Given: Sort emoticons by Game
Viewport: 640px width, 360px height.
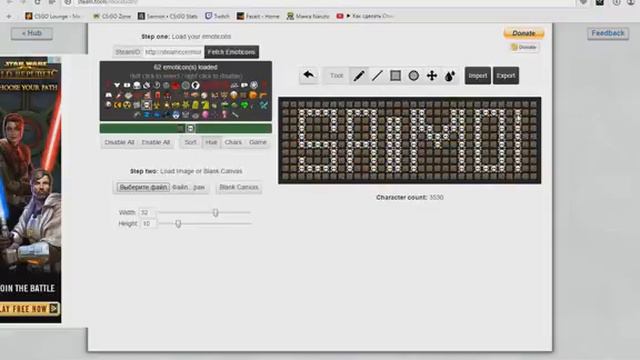Looking at the screenshot, I should pos(258,142).
